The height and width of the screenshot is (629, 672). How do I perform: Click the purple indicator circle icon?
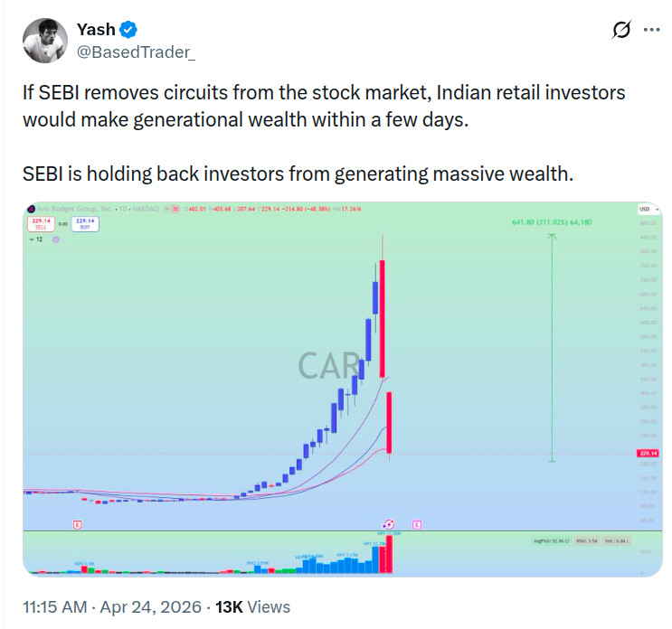pyautogui.click(x=56, y=240)
